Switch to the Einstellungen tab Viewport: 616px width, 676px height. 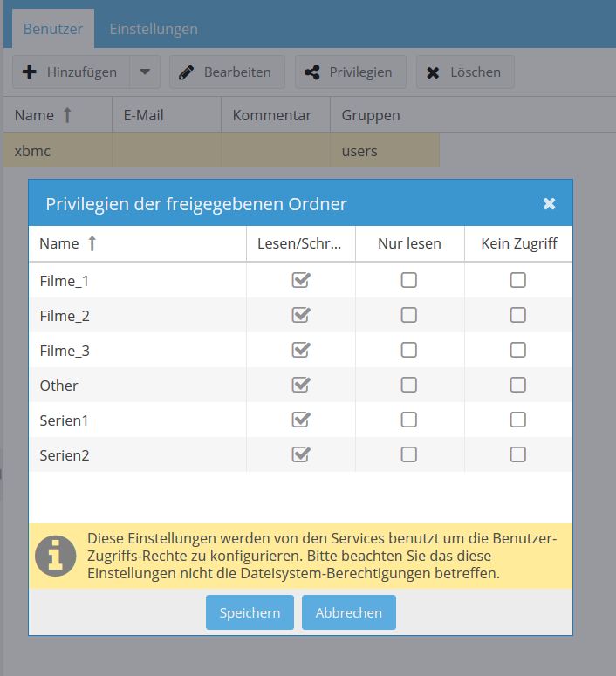click(x=154, y=29)
